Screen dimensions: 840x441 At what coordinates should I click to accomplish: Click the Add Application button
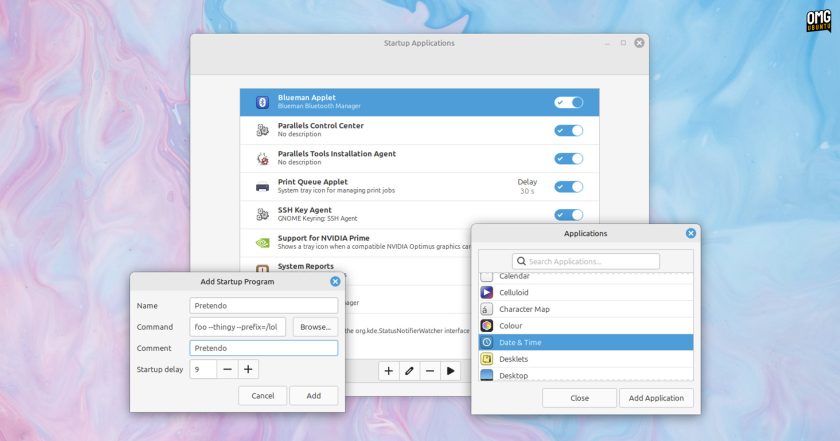pos(656,398)
